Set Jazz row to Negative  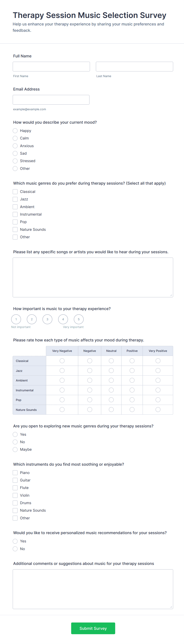(x=90, y=370)
